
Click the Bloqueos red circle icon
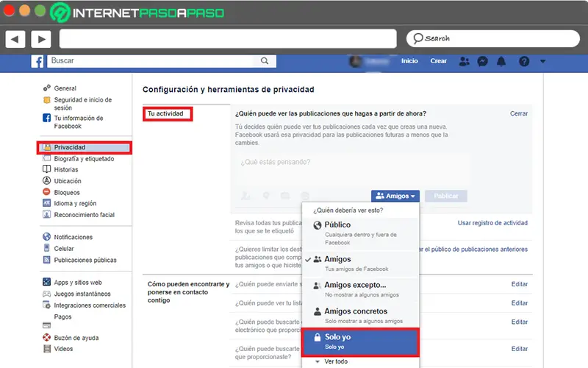point(46,192)
